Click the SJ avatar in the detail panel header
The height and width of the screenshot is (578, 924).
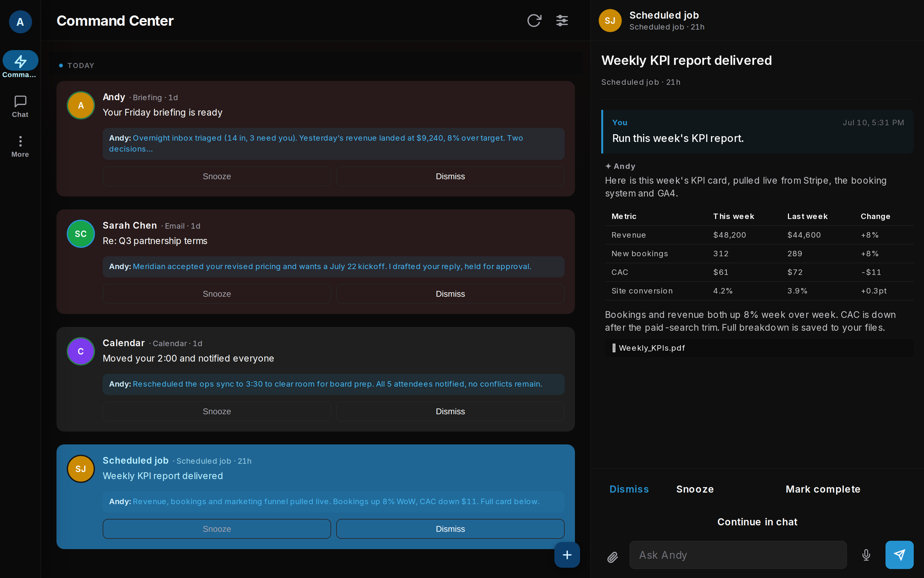[610, 21]
